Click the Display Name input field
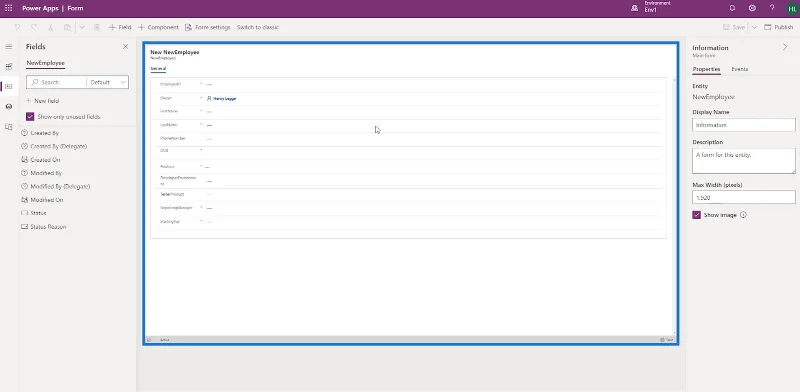Viewport: 800px width, 392px height. 744,125
